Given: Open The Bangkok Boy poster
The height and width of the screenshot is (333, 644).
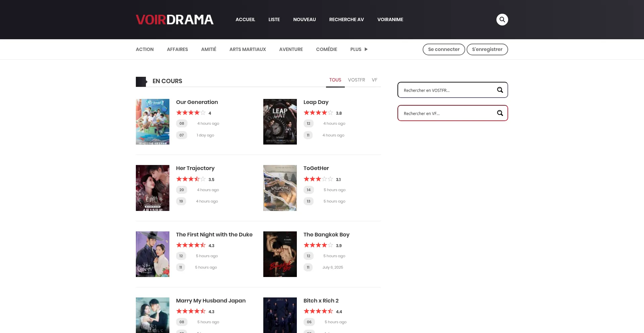Looking at the screenshot, I should 280,254.
